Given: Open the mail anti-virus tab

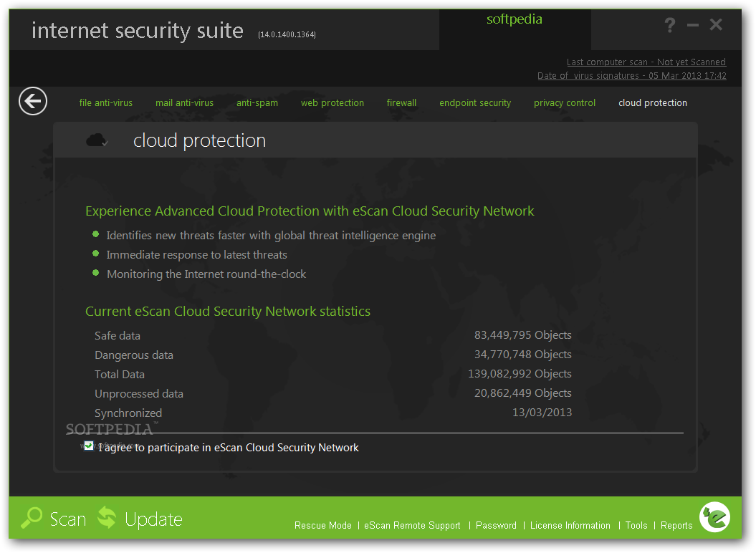Looking at the screenshot, I should click(x=184, y=102).
